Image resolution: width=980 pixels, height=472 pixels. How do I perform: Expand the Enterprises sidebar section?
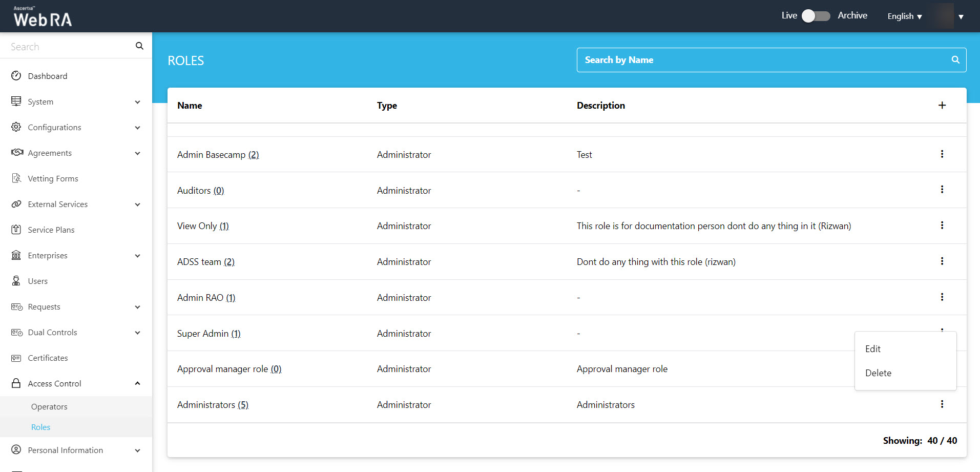click(137, 256)
